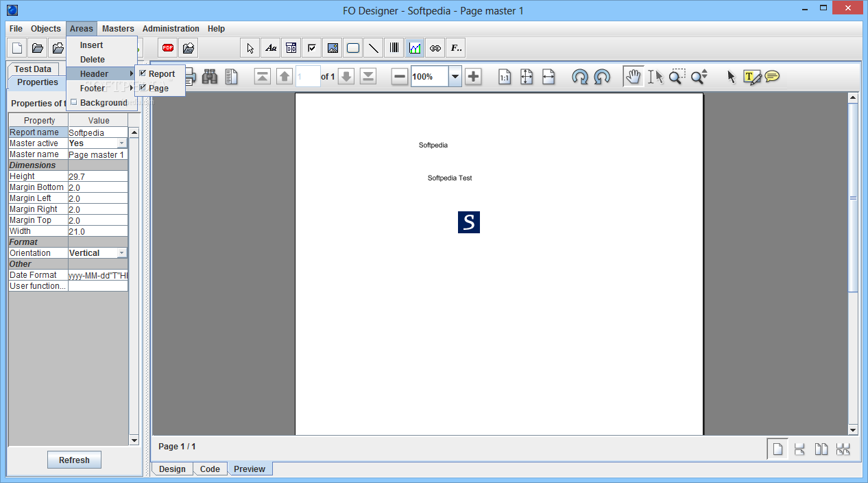
Task: Open the zoom percentage dropdown arrow
Action: (x=455, y=77)
